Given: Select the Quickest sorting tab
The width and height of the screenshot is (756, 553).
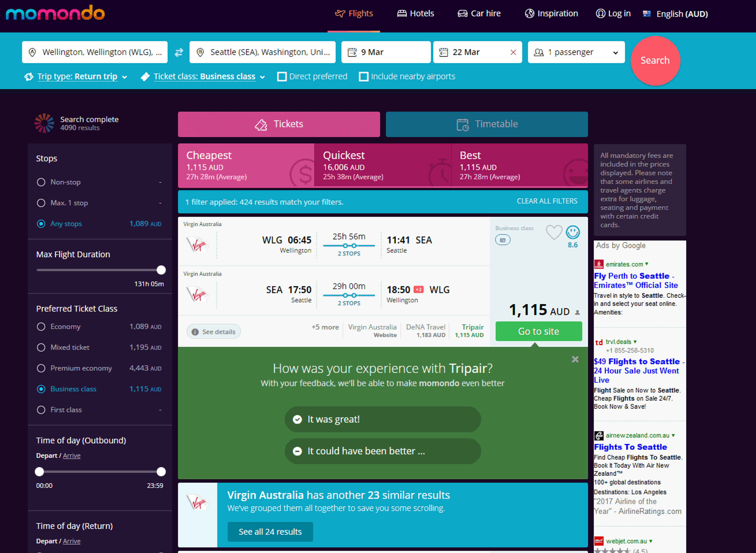Looking at the screenshot, I should pos(382,165).
